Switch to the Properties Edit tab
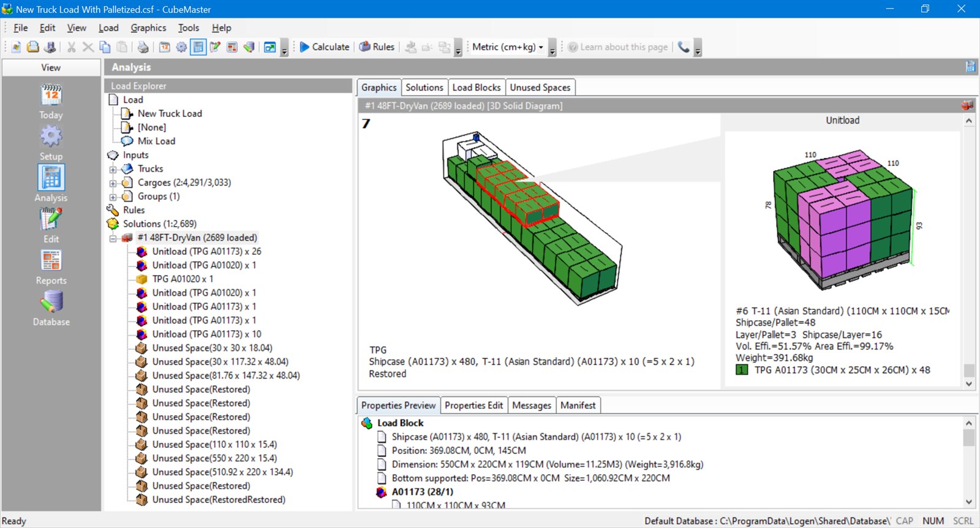980x528 pixels. (x=473, y=405)
